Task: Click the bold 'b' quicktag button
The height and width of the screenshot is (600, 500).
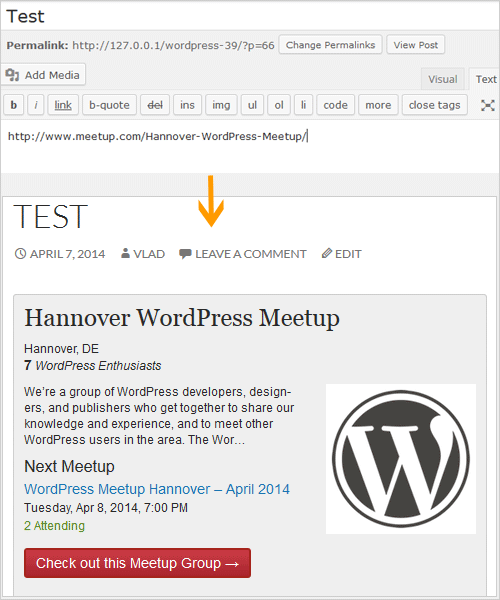Action: (x=14, y=105)
